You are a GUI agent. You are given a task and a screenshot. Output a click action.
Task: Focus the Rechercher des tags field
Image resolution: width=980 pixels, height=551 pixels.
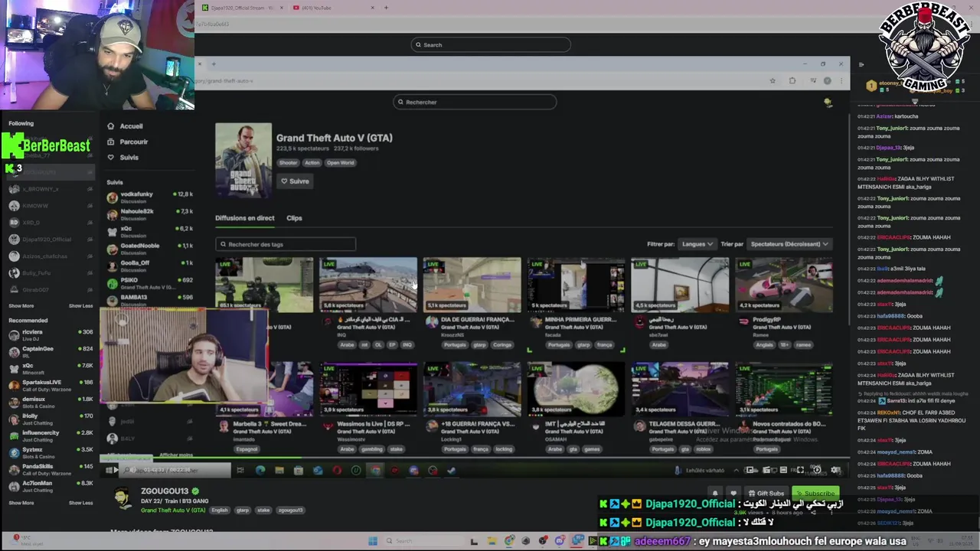[x=286, y=244]
